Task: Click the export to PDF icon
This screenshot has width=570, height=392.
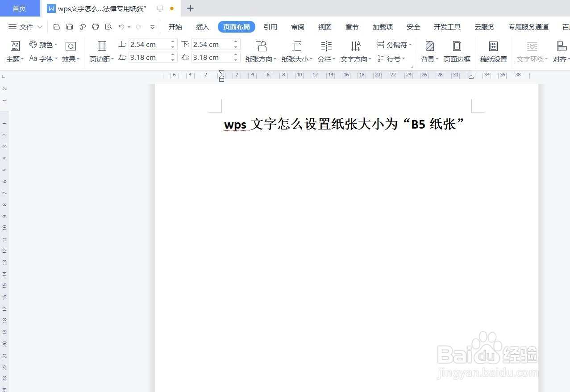Action: coord(83,27)
